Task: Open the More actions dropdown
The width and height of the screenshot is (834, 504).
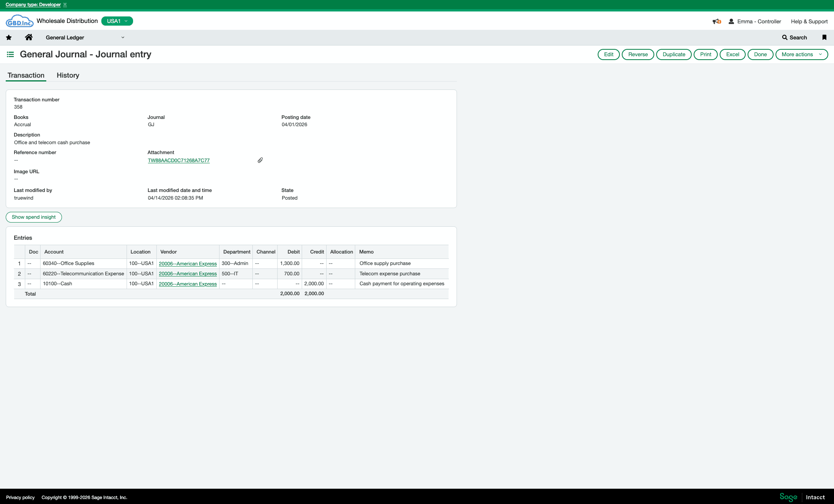Action: pyautogui.click(x=801, y=54)
